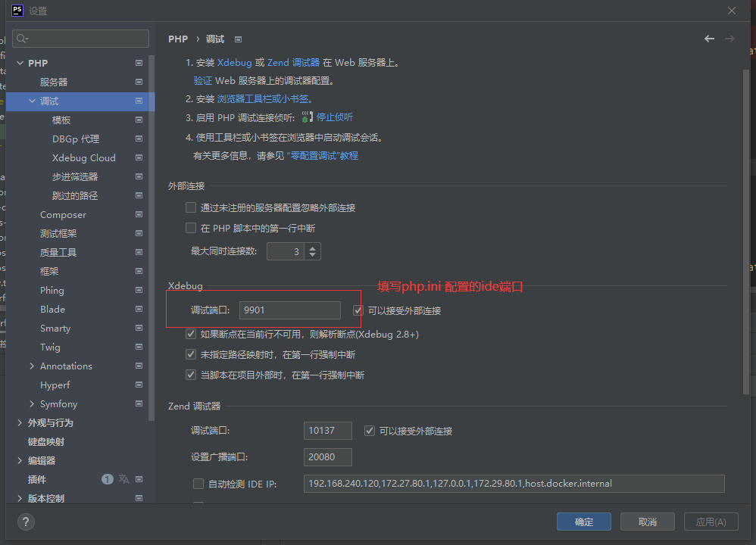Decrease 最大同时连接数 with down arrow
756x545 pixels.
coord(312,254)
